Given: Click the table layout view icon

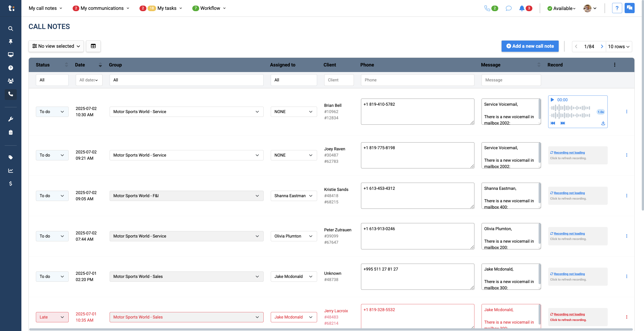Looking at the screenshot, I should pyautogui.click(x=93, y=46).
